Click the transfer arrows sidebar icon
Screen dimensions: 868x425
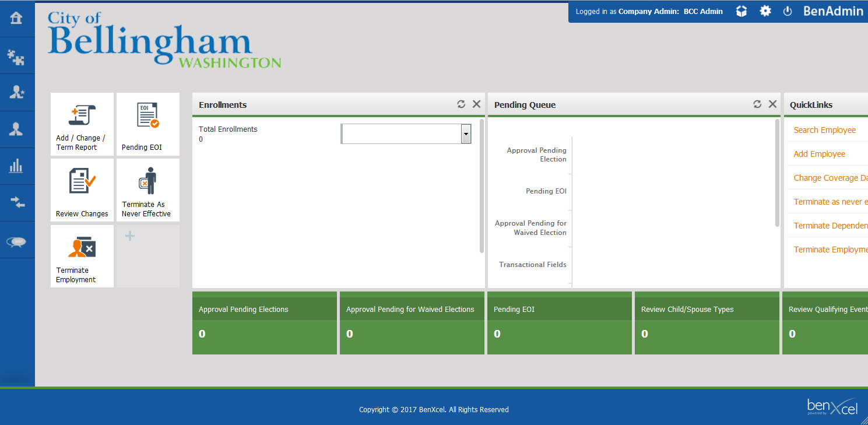(16, 203)
